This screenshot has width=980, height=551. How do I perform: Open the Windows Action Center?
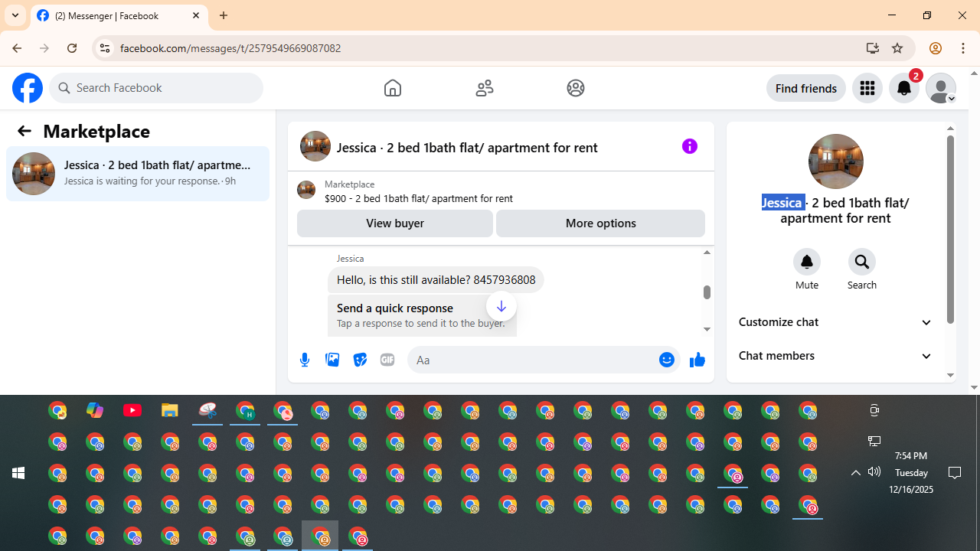(955, 473)
